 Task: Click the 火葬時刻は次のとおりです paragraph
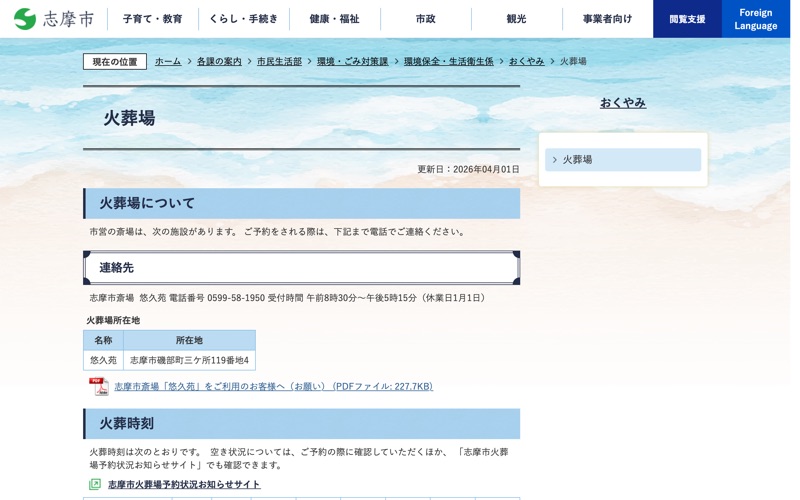click(x=298, y=458)
